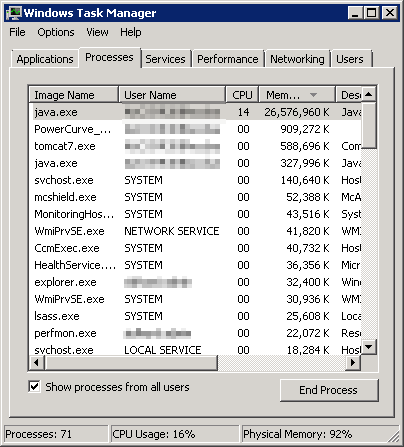Click the 52,388 K memory value

tap(308, 197)
